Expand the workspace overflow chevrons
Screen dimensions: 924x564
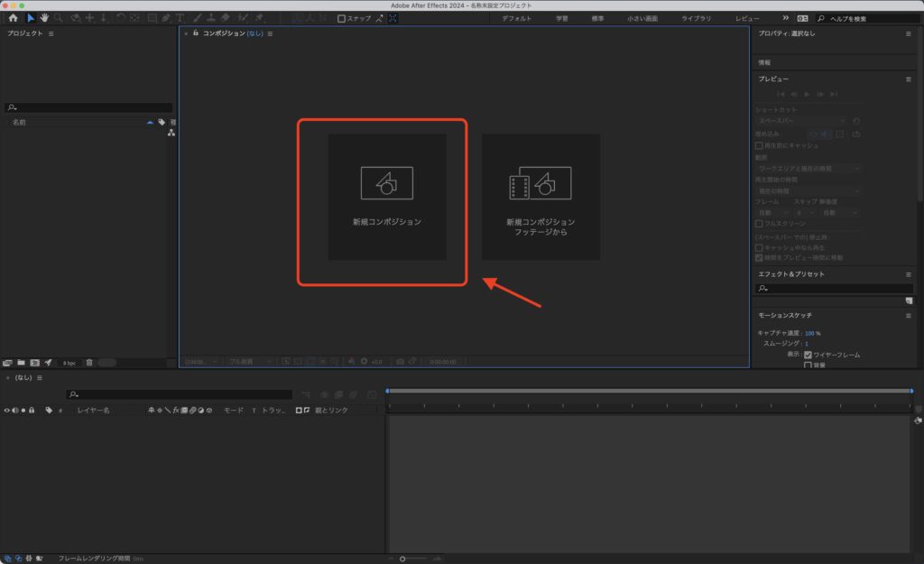tap(786, 18)
